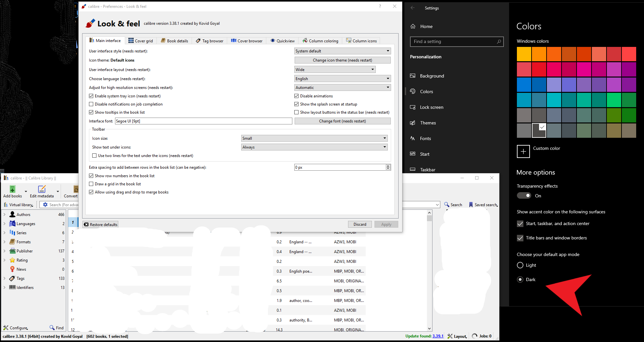Open Toolbar Icon size dropdown
644x342 pixels.
(315, 138)
